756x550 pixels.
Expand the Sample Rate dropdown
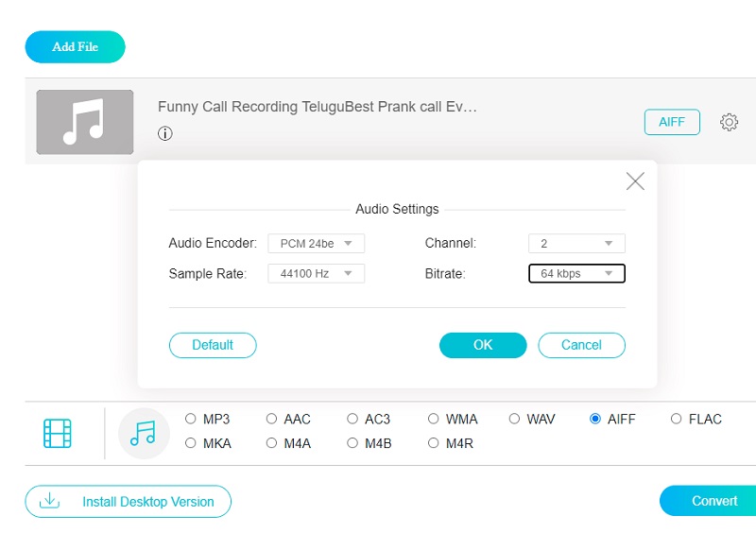coord(316,274)
